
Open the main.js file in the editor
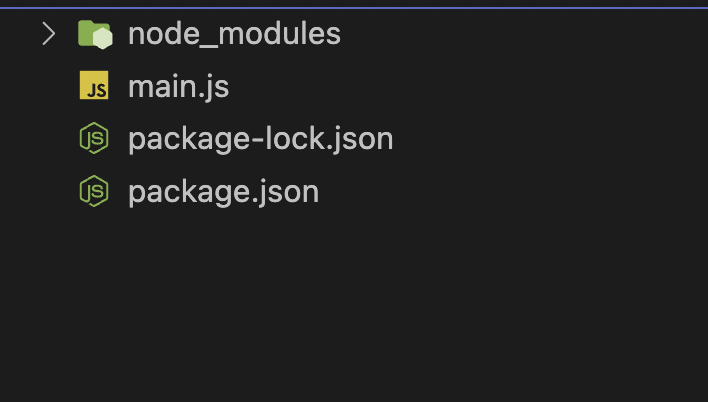(178, 88)
